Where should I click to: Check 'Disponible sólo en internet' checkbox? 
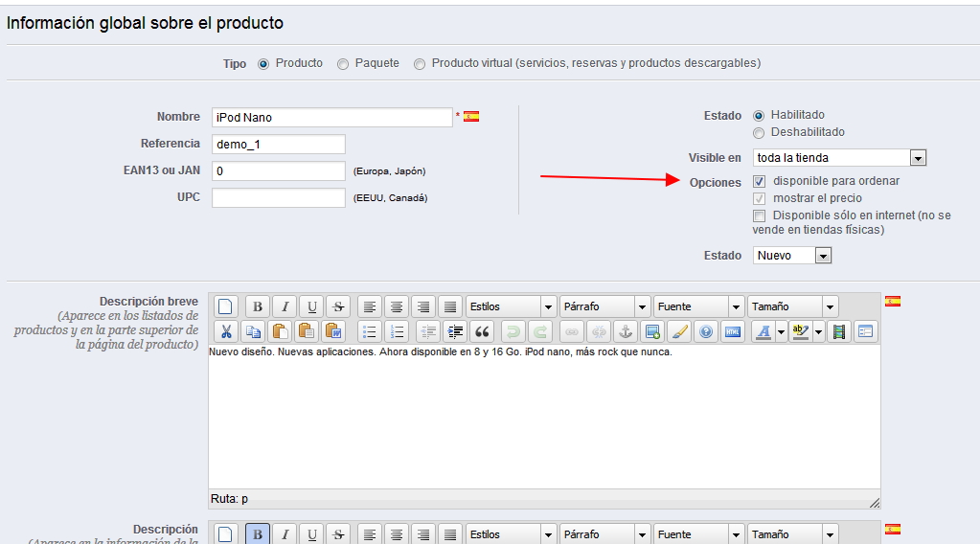tap(760, 216)
